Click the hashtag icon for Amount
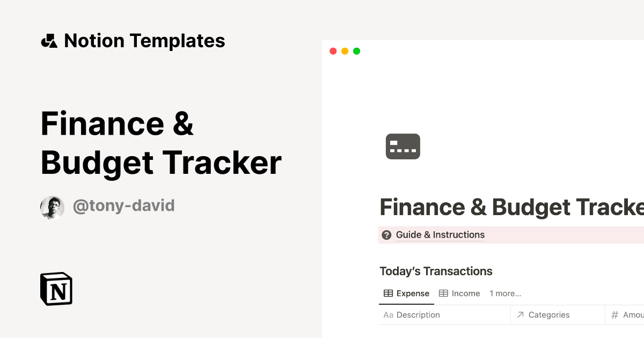The width and height of the screenshot is (644, 338). (615, 315)
